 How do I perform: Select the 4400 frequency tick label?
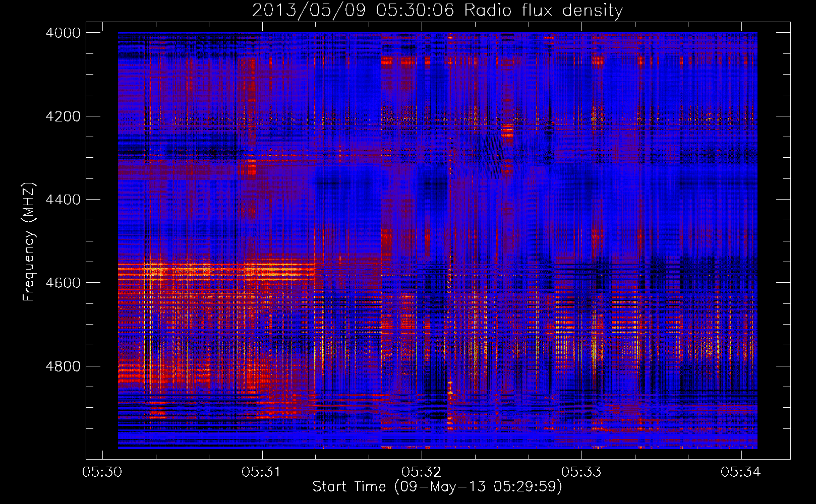click(63, 200)
